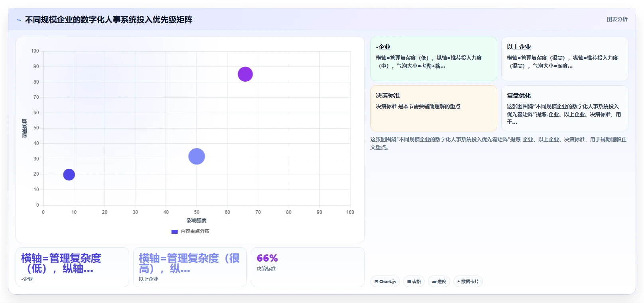Open the 复盘优化 info card

pos(565,108)
